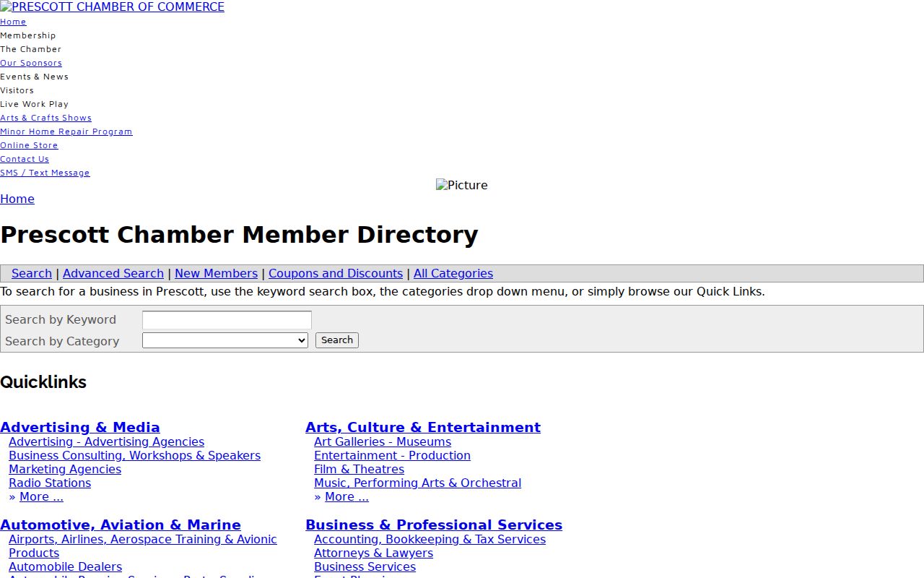Screen dimensions: 924x578
Task: Open the Prescott Chamber of Commerce logo link
Action: [112, 7]
